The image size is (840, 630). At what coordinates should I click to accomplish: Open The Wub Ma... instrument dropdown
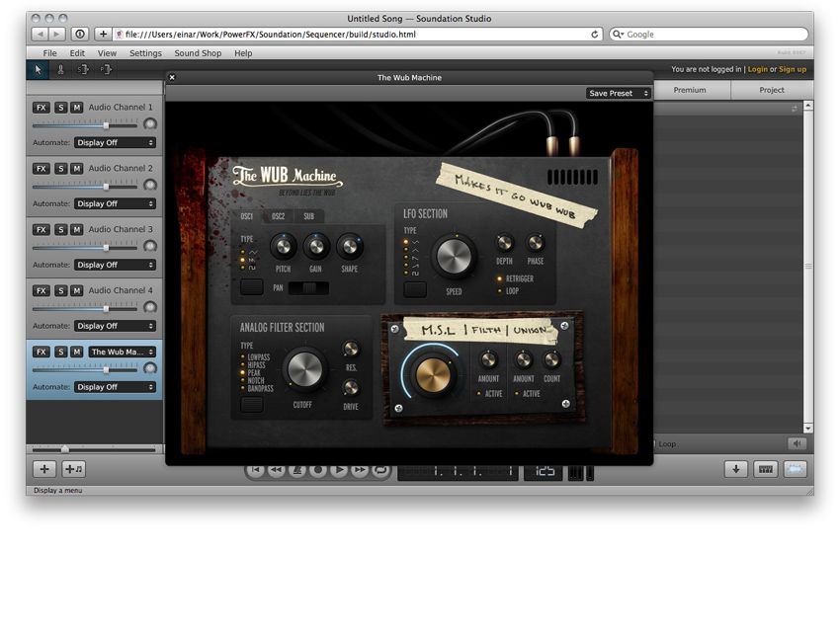point(122,352)
